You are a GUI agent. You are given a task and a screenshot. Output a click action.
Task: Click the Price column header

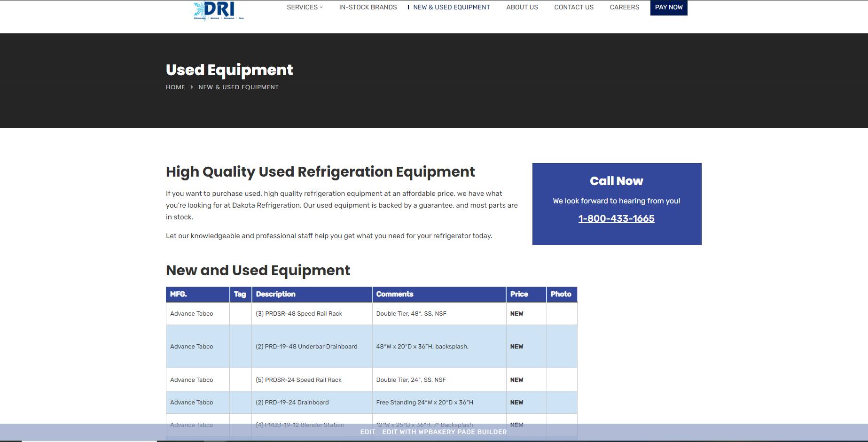[519, 295]
